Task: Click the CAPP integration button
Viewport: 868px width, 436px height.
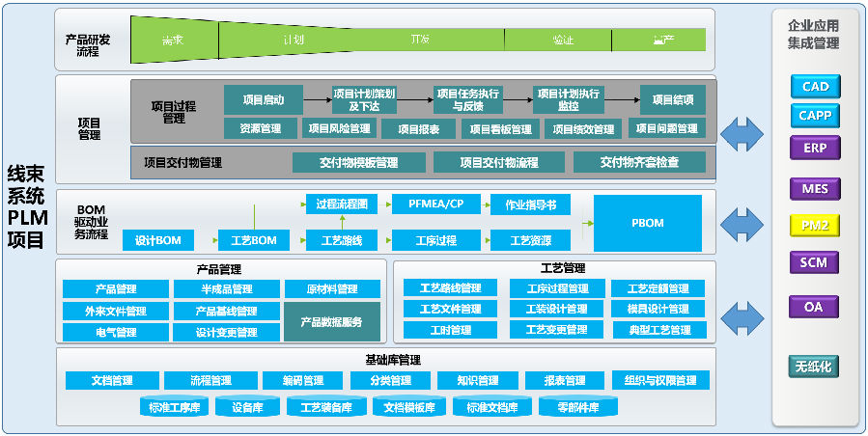Action: 816,116
